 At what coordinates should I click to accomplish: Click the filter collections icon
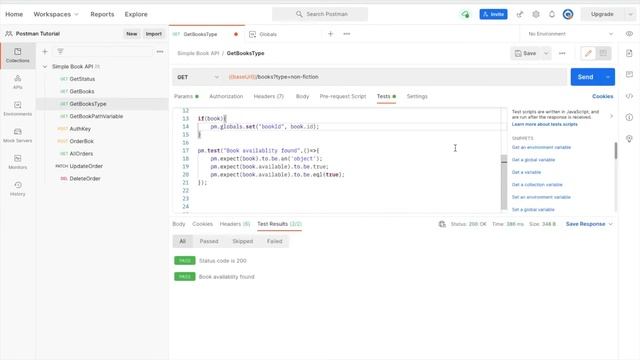coord(60,51)
